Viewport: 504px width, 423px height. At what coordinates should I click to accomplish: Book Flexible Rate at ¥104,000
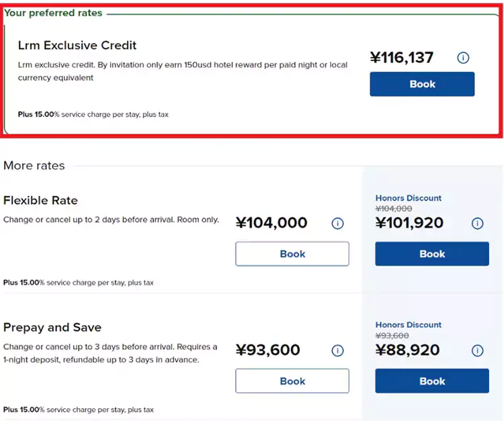(292, 254)
